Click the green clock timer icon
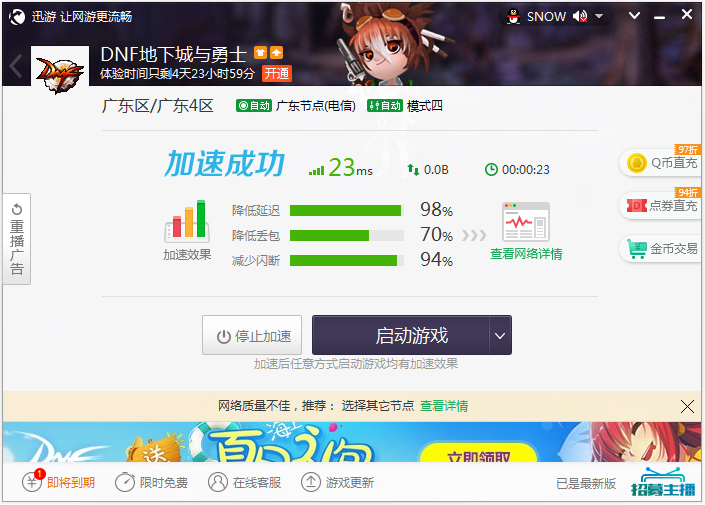This screenshot has width=705, height=505. pyautogui.click(x=491, y=170)
